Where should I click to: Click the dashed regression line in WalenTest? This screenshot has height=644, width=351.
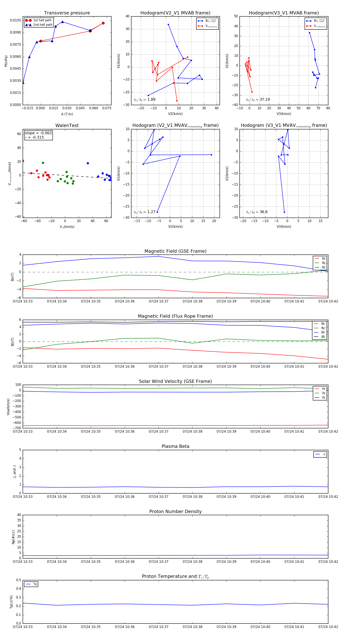tap(67, 175)
